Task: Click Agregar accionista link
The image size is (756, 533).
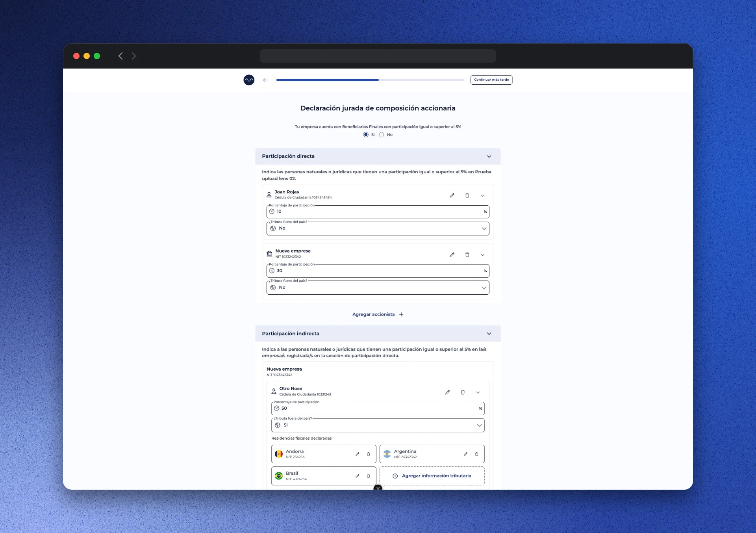Action: tap(378, 314)
